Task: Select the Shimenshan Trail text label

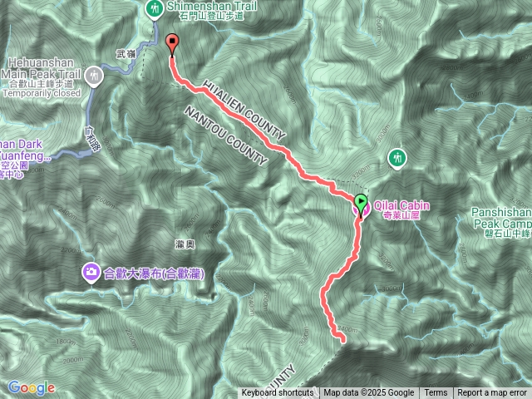Action: (212, 11)
